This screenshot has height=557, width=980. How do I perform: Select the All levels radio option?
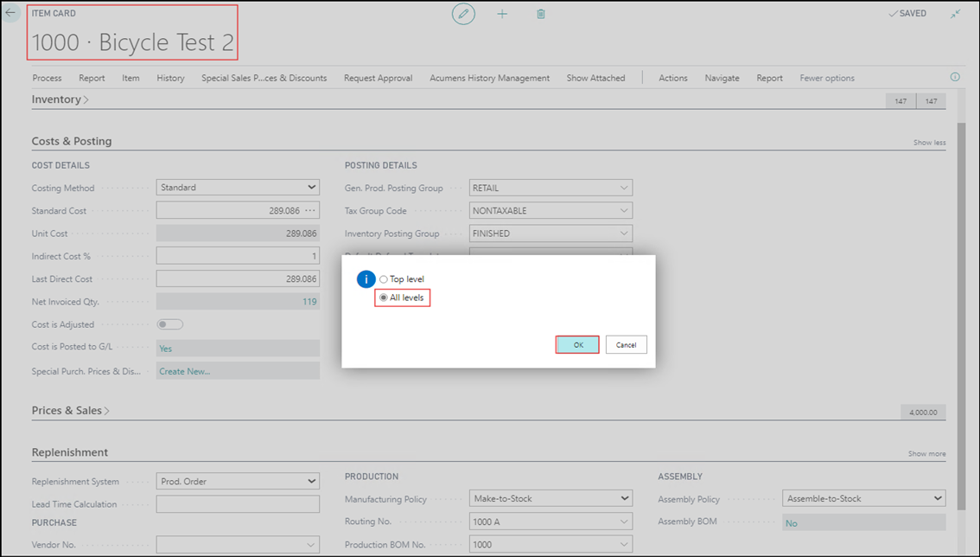click(x=384, y=298)
